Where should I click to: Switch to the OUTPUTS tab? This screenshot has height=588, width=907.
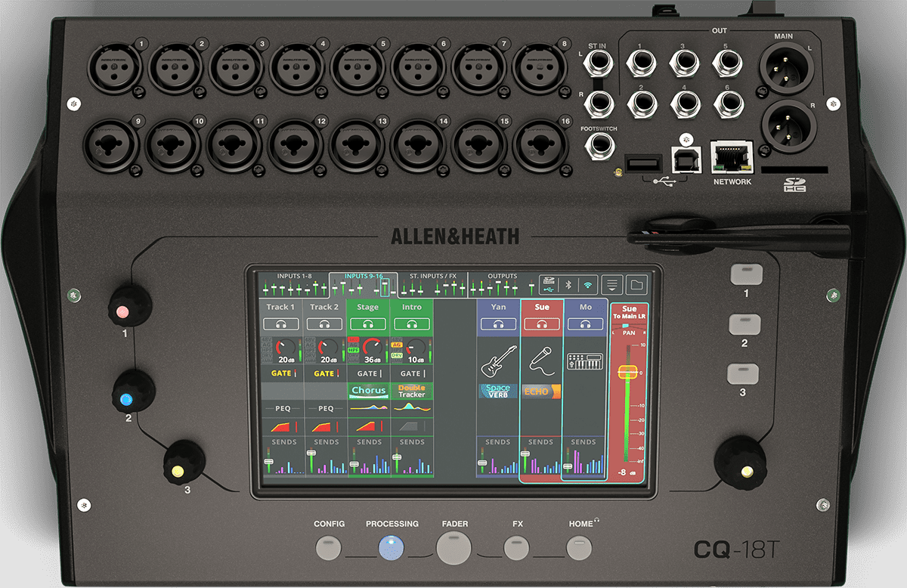tap(502, 277)
